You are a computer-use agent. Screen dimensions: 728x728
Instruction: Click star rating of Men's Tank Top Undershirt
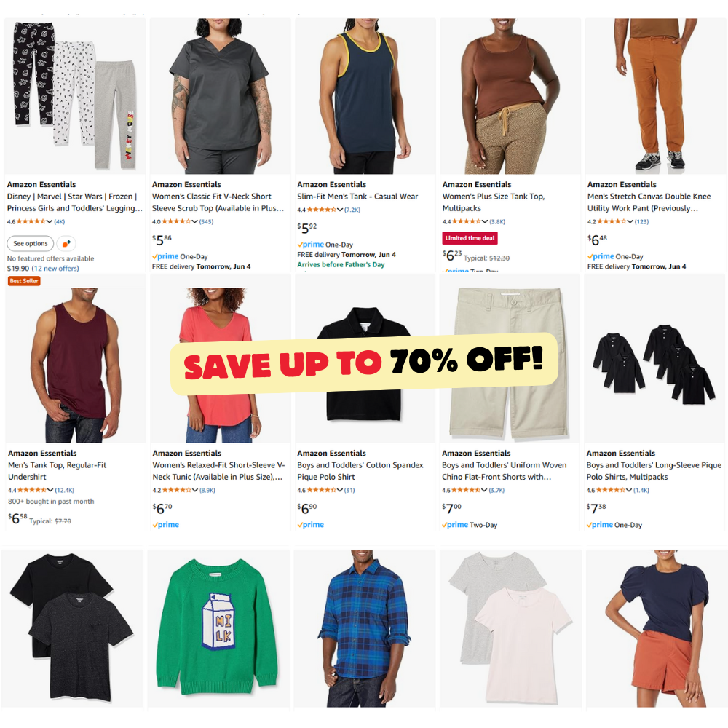coord(32,490)
